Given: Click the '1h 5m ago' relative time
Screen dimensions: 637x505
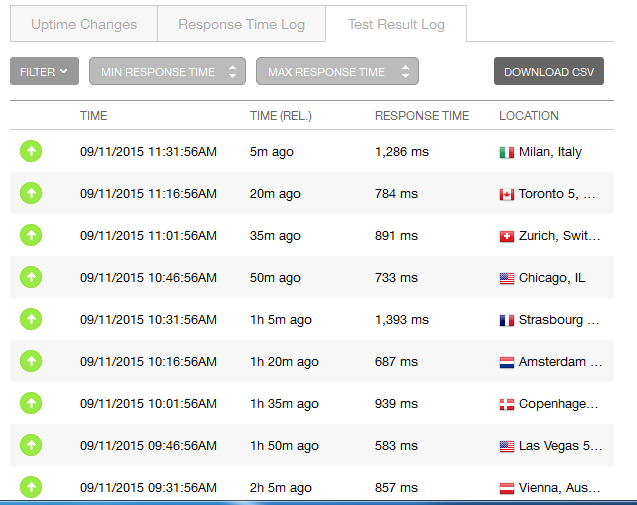Looking at the screenshot, I should (x=281, y=320).
